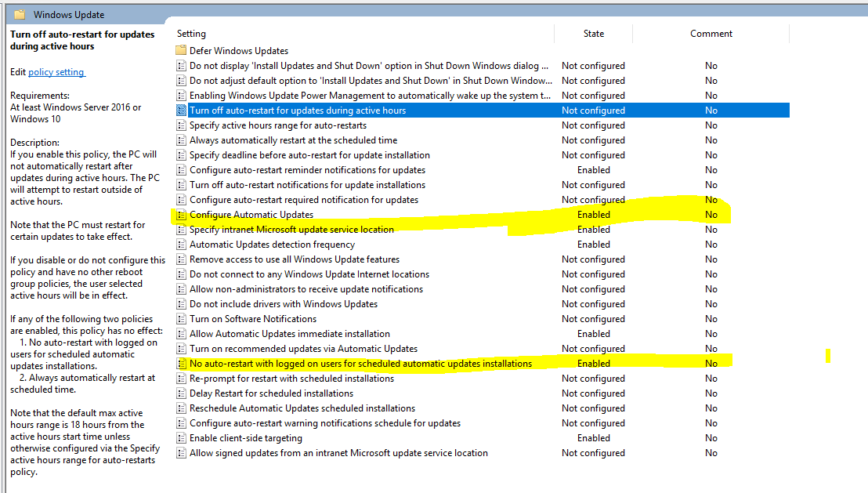Select 'Always automatically restart at the scheduled time'
This screenshot has width=868, height=493.
[293, 140]
